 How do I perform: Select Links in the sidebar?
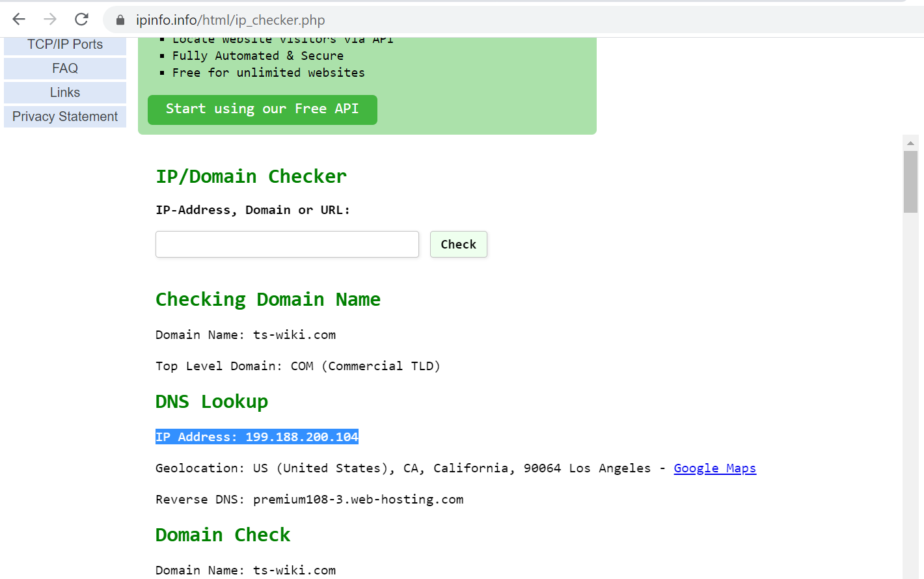(x=65, y=92)
